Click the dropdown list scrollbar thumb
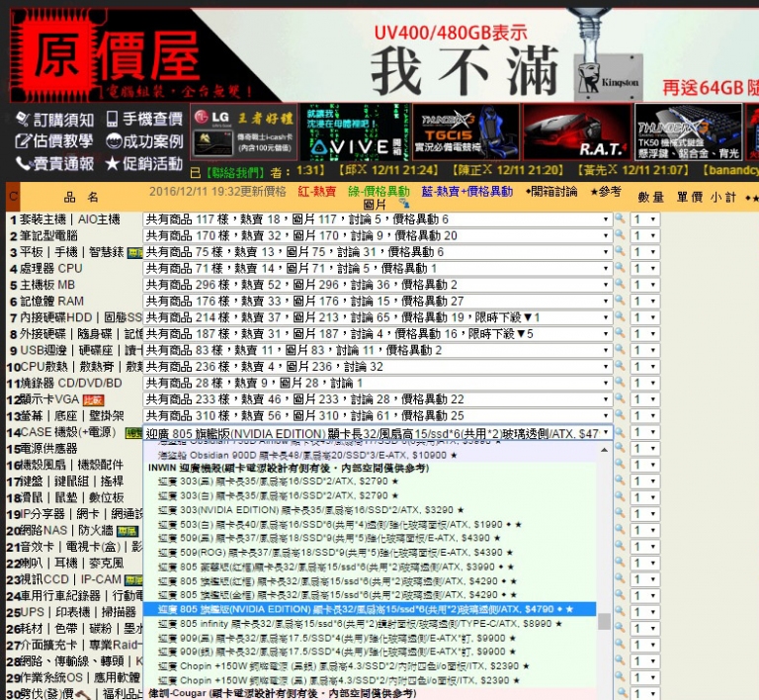 (x=604, y=622)
